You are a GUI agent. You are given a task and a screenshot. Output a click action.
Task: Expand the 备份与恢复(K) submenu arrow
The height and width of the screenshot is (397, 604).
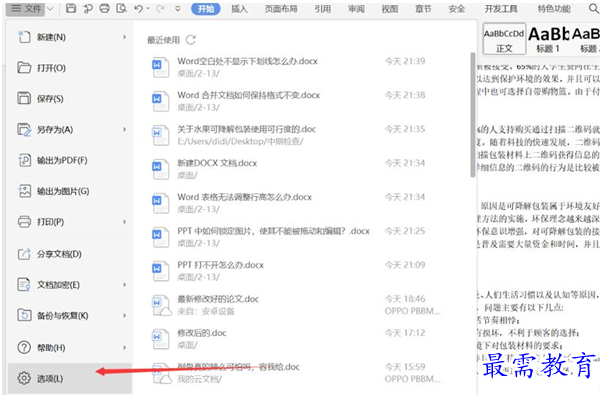124,316
